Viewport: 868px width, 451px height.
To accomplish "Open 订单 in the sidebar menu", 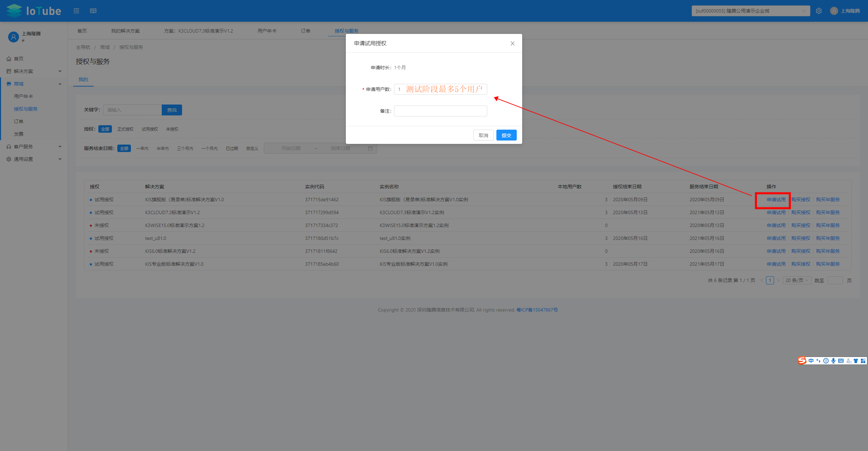I will coord(19,121).
